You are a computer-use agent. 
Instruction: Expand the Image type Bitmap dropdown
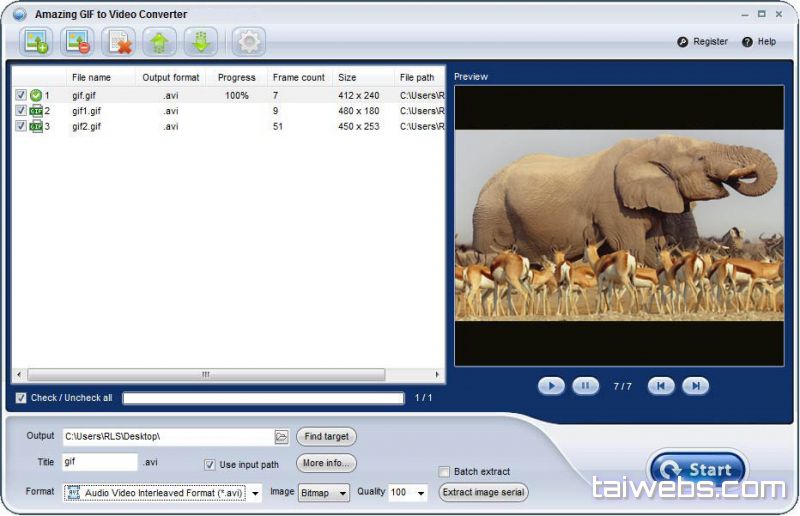(343, 493)
